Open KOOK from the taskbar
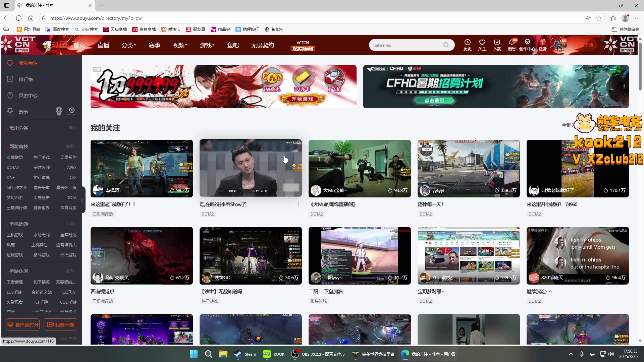644x362 pixels. [x=274, y=354]
